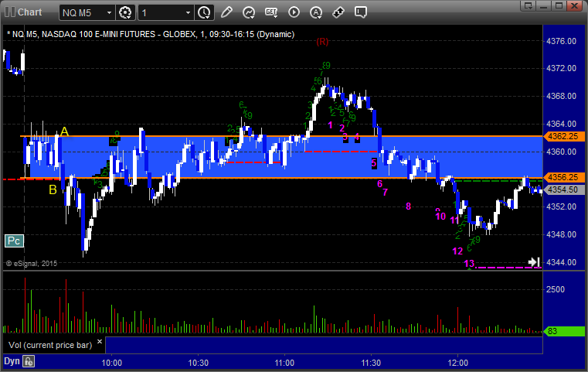Click the magenta countdown number 12
This screenshot has width=588, height=372.
457,251
